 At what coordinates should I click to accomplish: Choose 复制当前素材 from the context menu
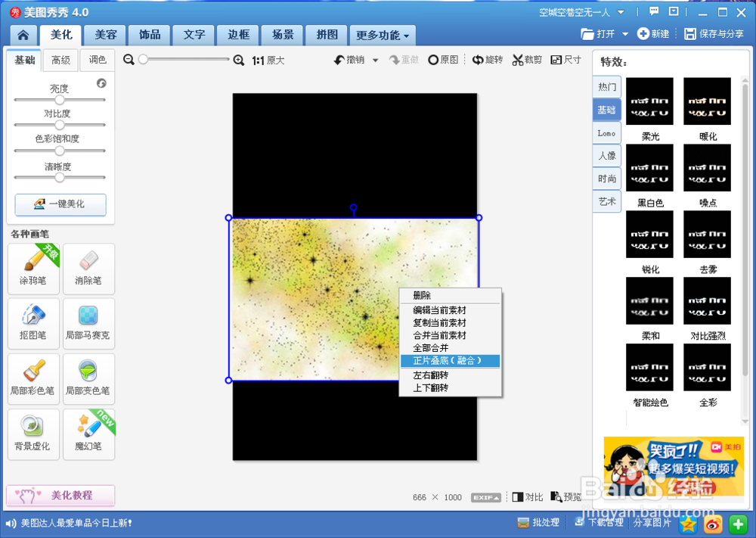[451, 323]
